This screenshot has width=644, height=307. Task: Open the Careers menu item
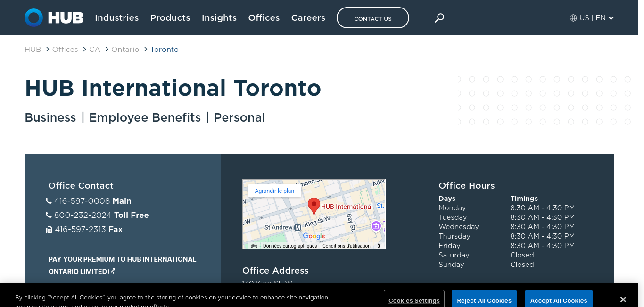tap(308, 18)
